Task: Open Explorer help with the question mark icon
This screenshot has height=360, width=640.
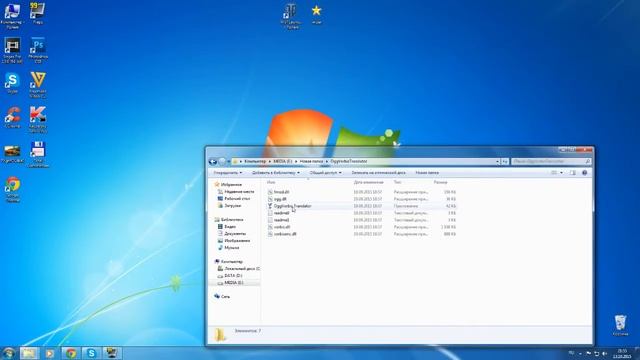Action: click(x=584, y=173)
